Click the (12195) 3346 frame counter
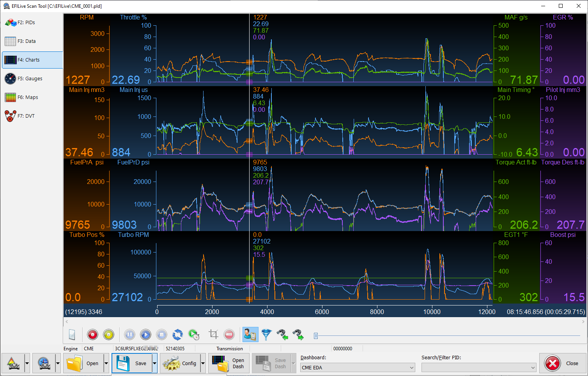The height and width of the screenshot is (376, 588). coord(83,312)
